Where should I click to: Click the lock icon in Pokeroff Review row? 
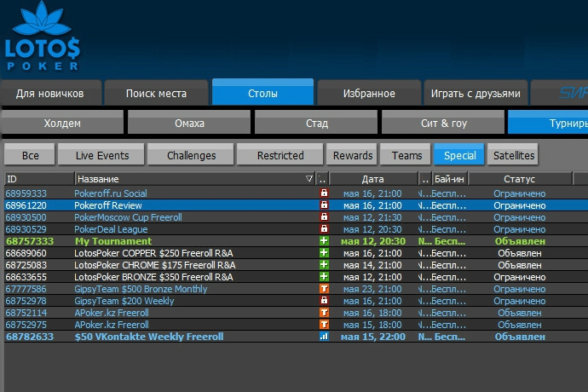pos(324,205)
